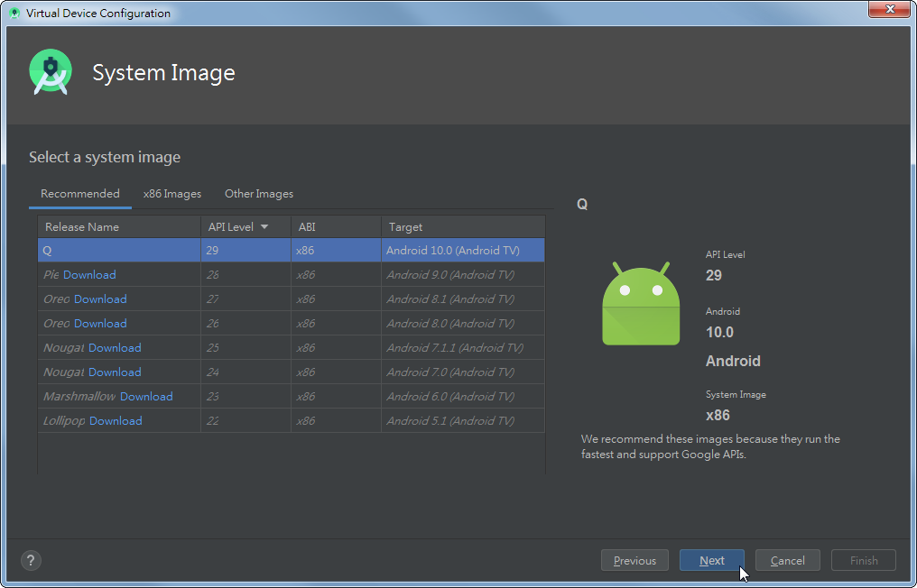Select the Android 7.1.1 (Android TV) cell
Image resolution: width=917 pixels, height=588 pixels.
click(463, 348)
